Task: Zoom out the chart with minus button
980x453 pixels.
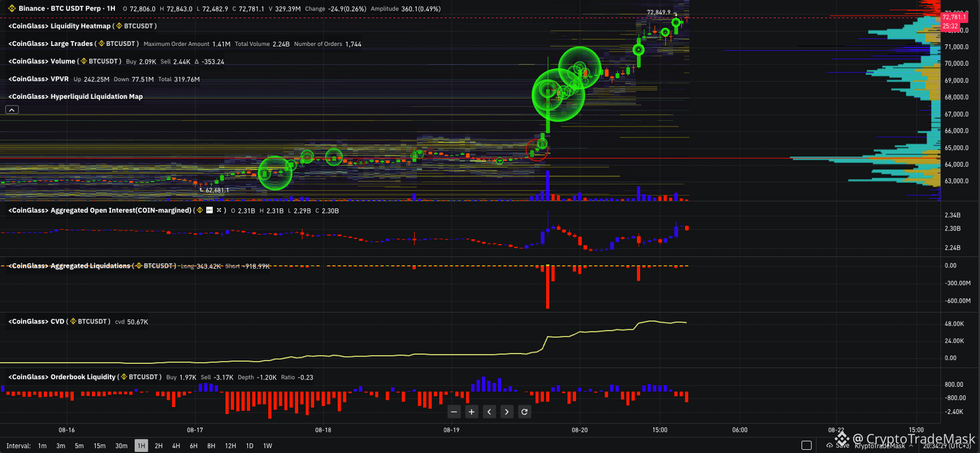Action: coord(454,412)
